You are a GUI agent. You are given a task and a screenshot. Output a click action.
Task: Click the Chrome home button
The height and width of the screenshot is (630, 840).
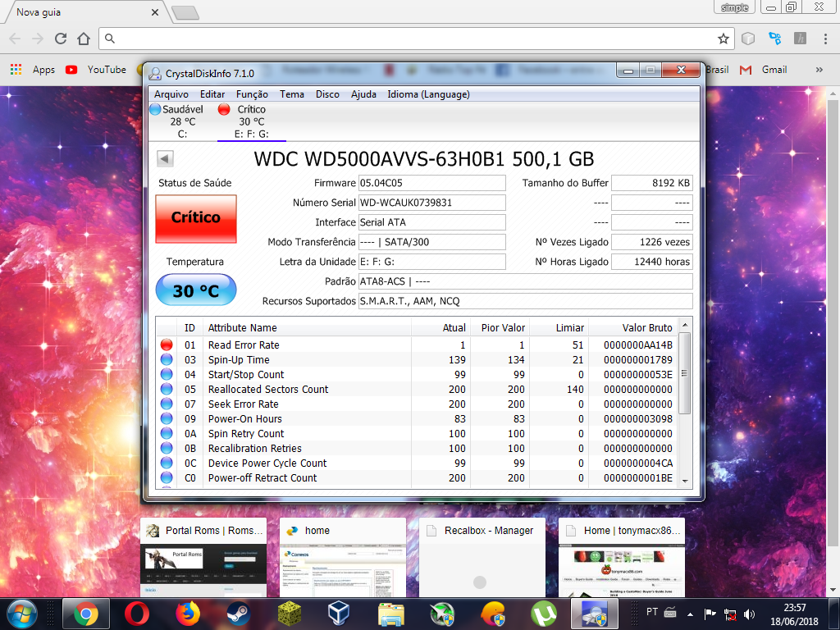point(84,39)
